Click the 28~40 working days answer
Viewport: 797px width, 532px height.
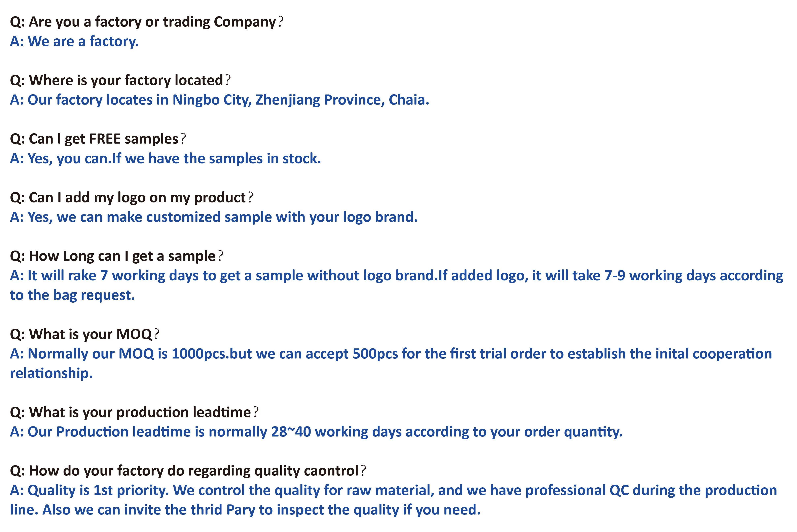316,432
